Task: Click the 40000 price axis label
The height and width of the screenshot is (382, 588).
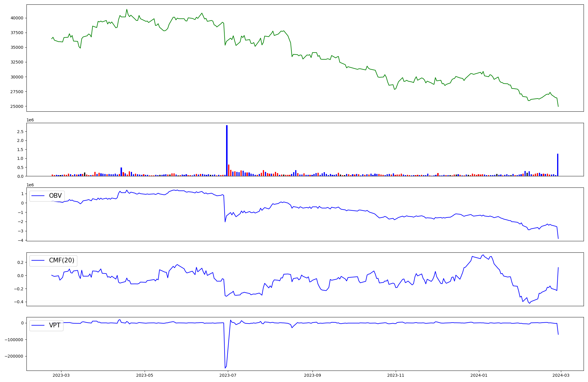Action: [16, 18]
